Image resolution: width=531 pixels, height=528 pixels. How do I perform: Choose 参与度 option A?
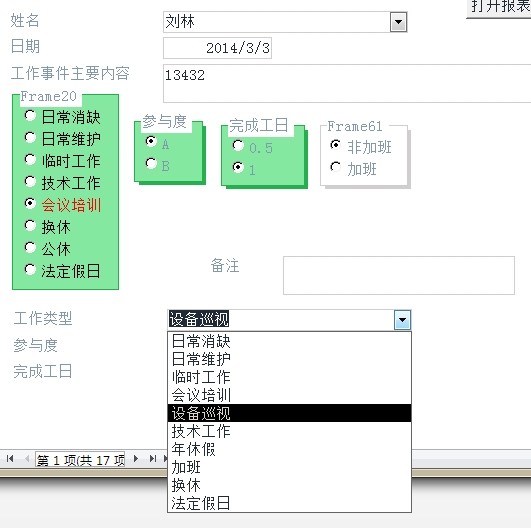tap(151, 141)
